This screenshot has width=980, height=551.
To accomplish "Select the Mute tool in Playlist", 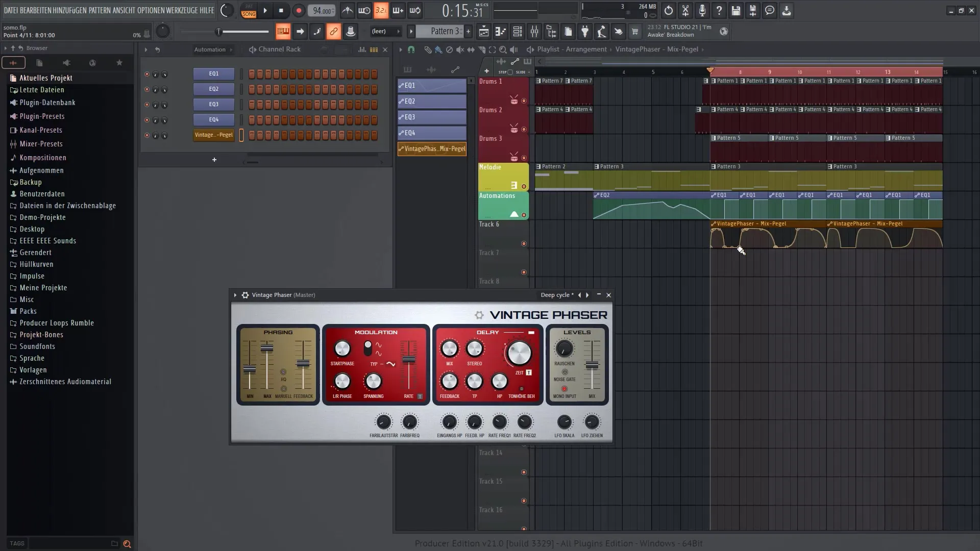I will click(x=460, y=49).
